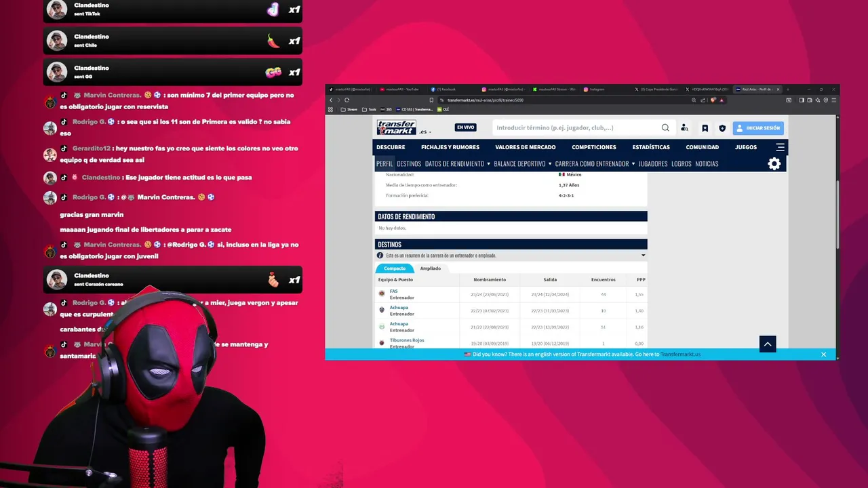Click the FAS club crest icon

point(382,293)
